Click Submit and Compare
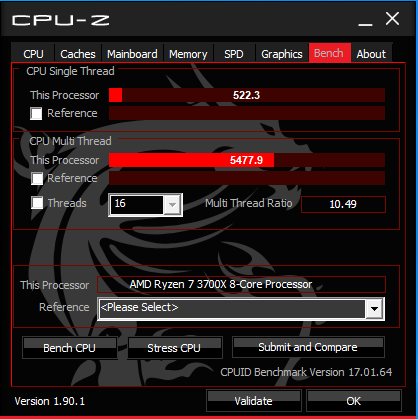The height and width of the screenshot is (419, 418). coord(308,347)
